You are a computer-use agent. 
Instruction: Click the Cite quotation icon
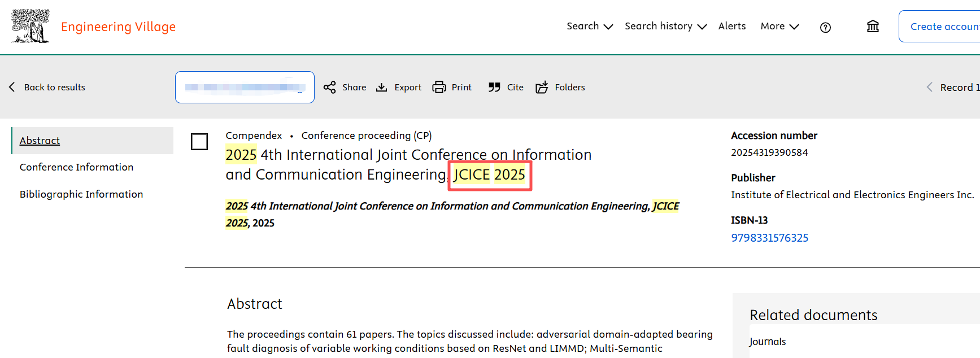[494, 87]
